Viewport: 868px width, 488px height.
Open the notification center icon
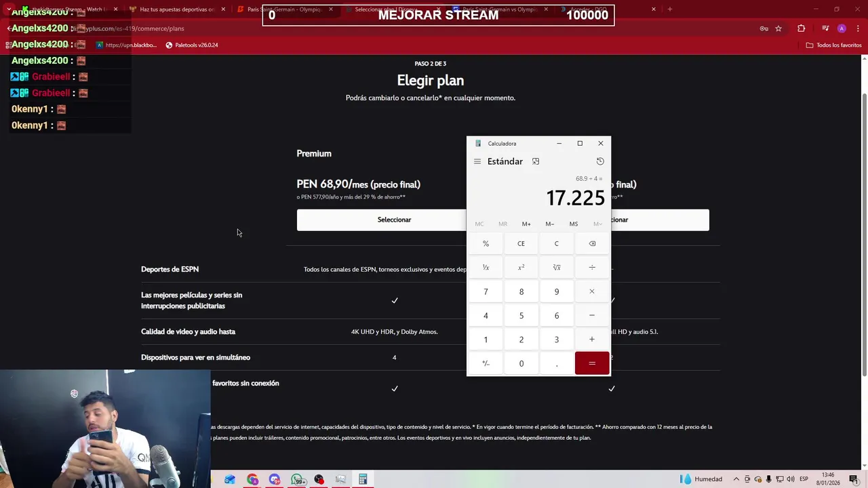854,479
